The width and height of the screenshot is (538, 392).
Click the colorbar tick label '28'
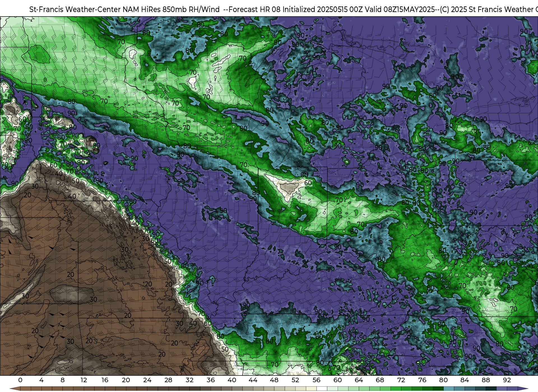coord(168,380)
